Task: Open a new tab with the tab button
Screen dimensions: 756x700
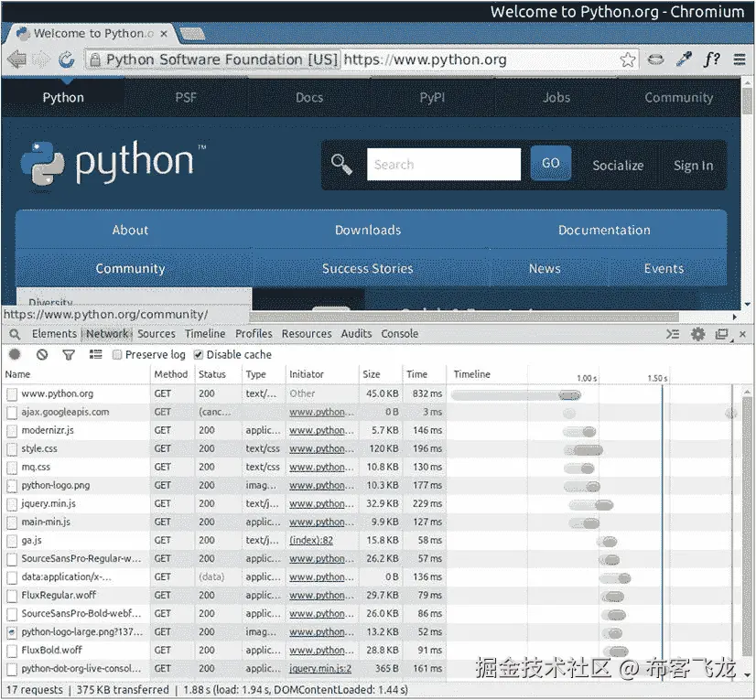Action: (x=192, y=33)
